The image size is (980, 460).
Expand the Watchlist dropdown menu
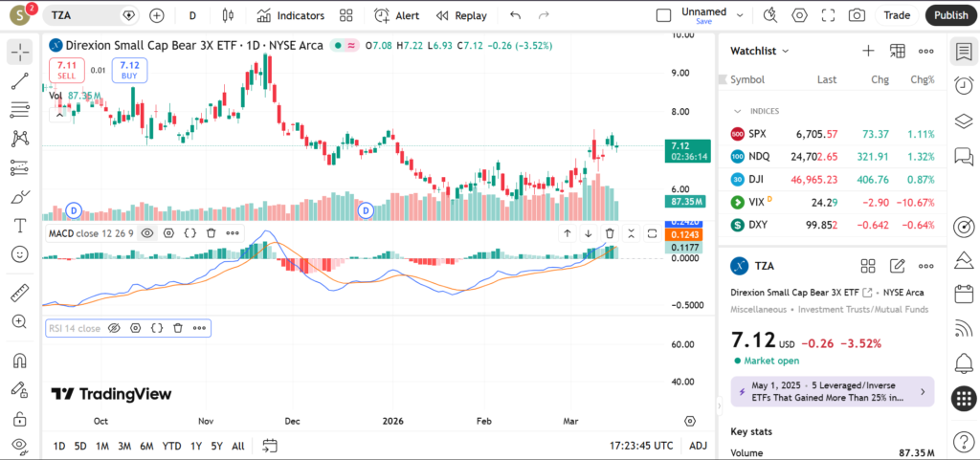pyautogui.click(x=760, y=51)
